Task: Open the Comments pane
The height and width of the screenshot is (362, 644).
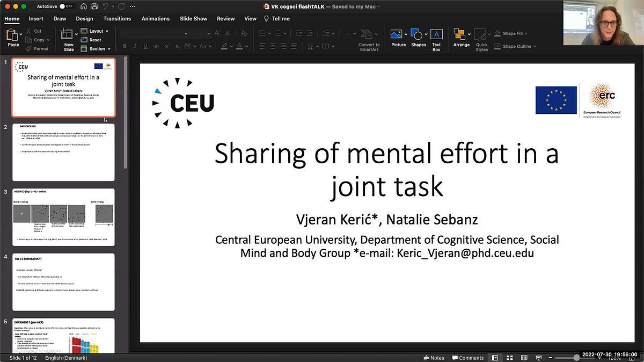Action: 467,358
